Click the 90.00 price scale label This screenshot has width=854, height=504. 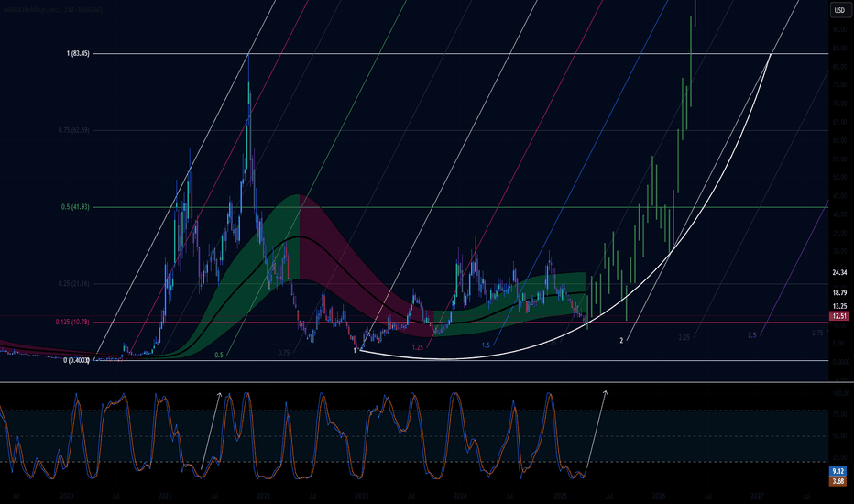click(x=839, y=30)
